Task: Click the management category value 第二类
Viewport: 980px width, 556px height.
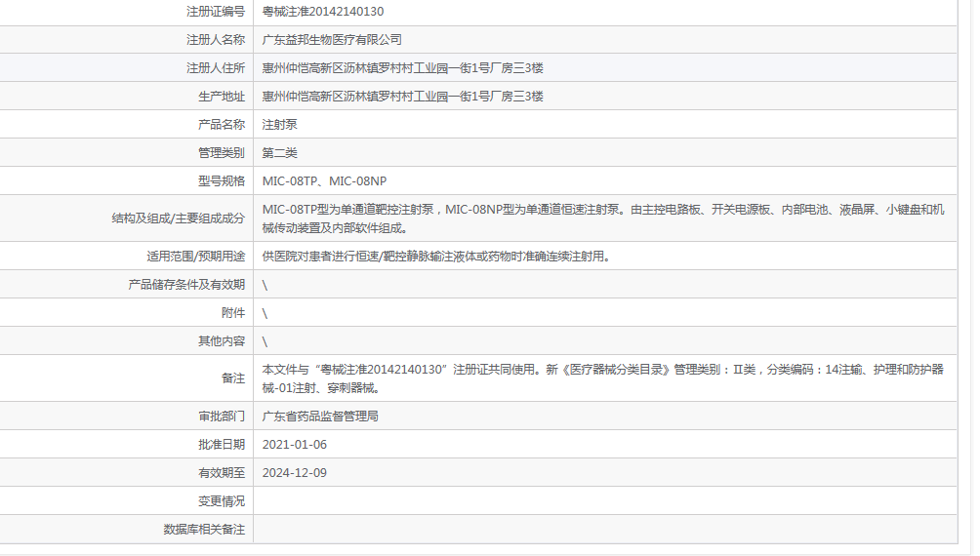Action: pos(280,153)
